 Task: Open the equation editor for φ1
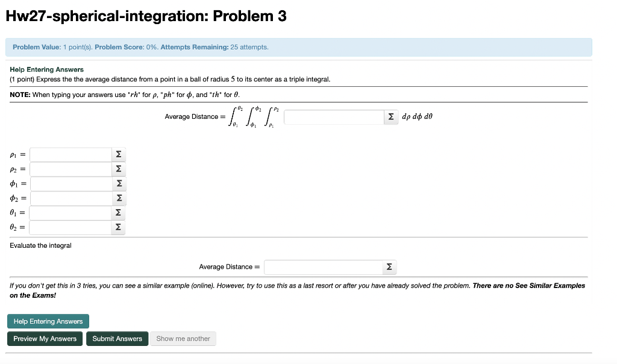118,183
